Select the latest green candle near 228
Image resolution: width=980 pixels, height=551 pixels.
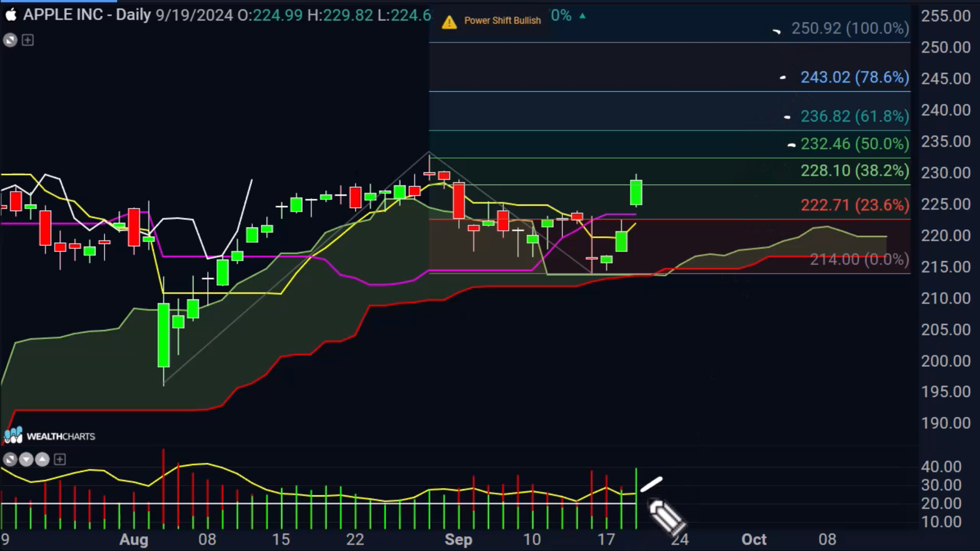[636, 193]
